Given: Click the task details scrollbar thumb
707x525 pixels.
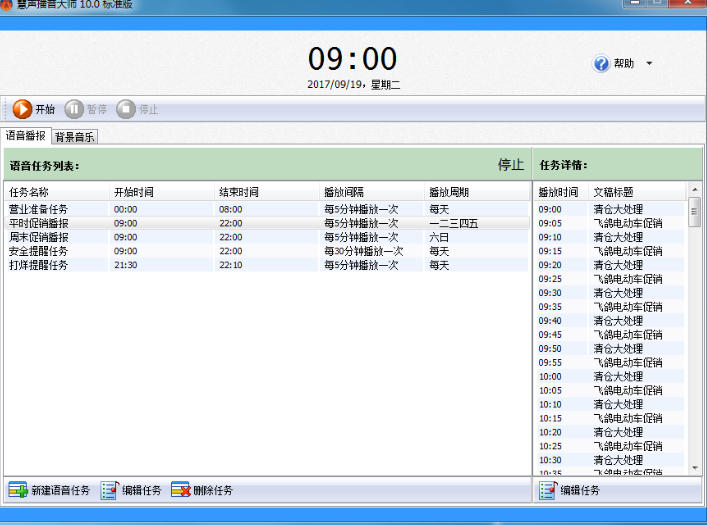Looking at the screenshot, I should (x=694, y=212).
